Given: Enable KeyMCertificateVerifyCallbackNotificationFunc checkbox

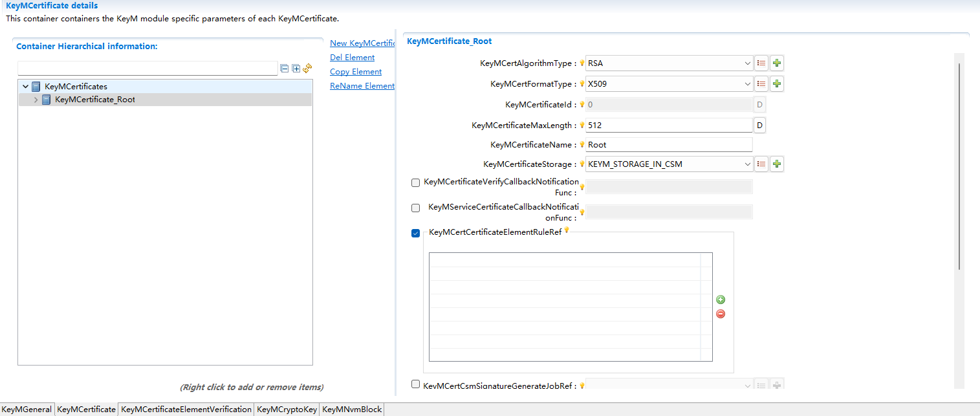Looking at the screenshot, I should [415, 182].
